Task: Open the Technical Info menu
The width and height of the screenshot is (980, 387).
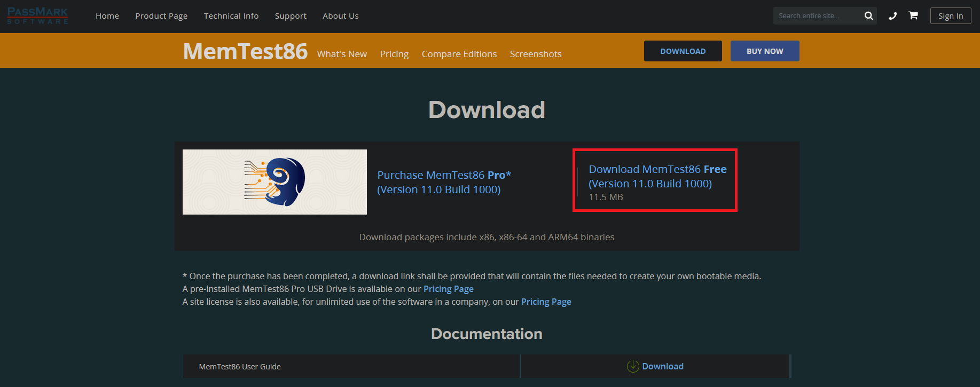Action: pyautogui.click(x=231, y=16)
